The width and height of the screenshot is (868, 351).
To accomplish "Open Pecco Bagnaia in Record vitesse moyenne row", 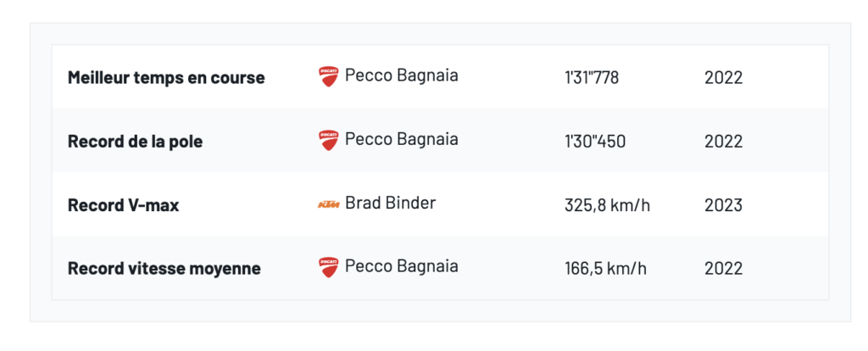I will pos(401,266).
